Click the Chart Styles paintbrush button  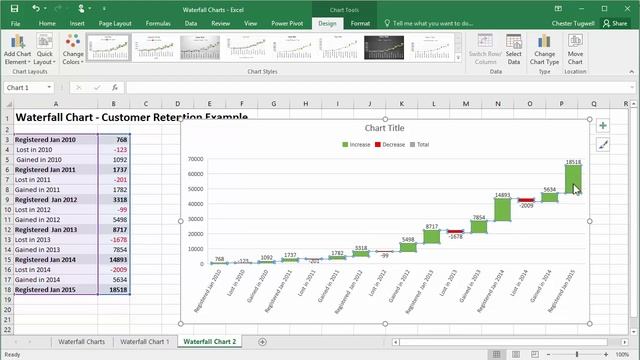click(603, 144)
